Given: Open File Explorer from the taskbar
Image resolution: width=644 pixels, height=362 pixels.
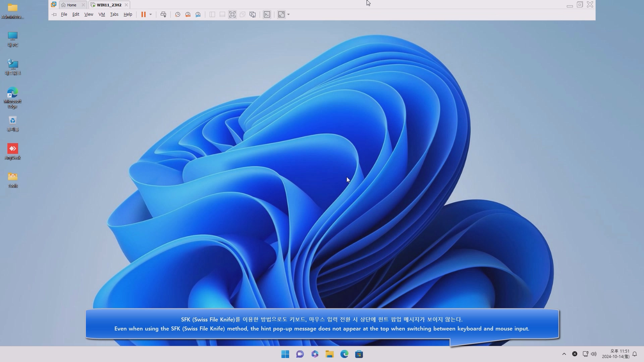Looking at the screenshot, I should (x=330, y=354).
